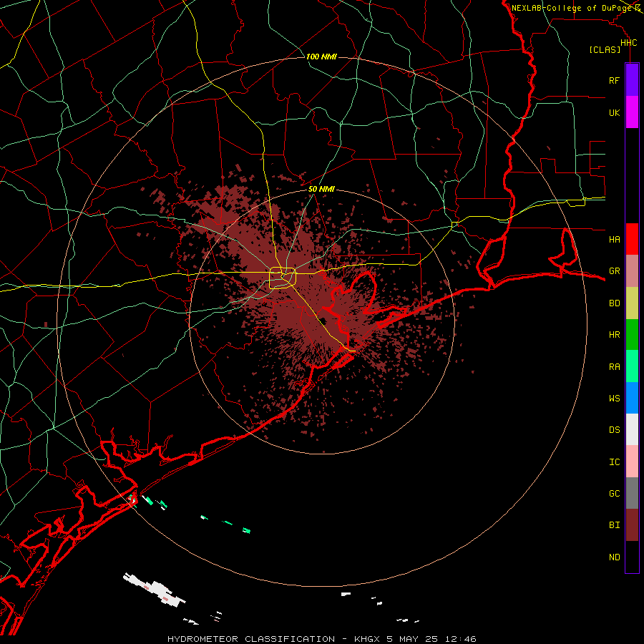This screenshot has width=644, height=644.
Task: Click the UK magenta legend swatch
Action: coord(632,112)
